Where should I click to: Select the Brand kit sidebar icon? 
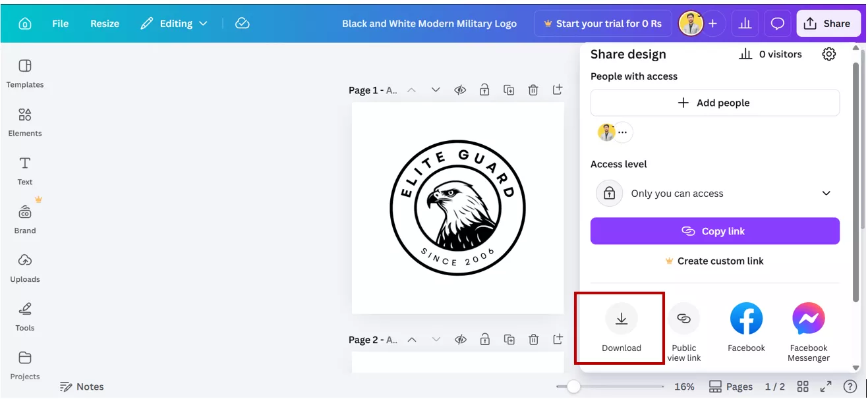tap(24, 217)
